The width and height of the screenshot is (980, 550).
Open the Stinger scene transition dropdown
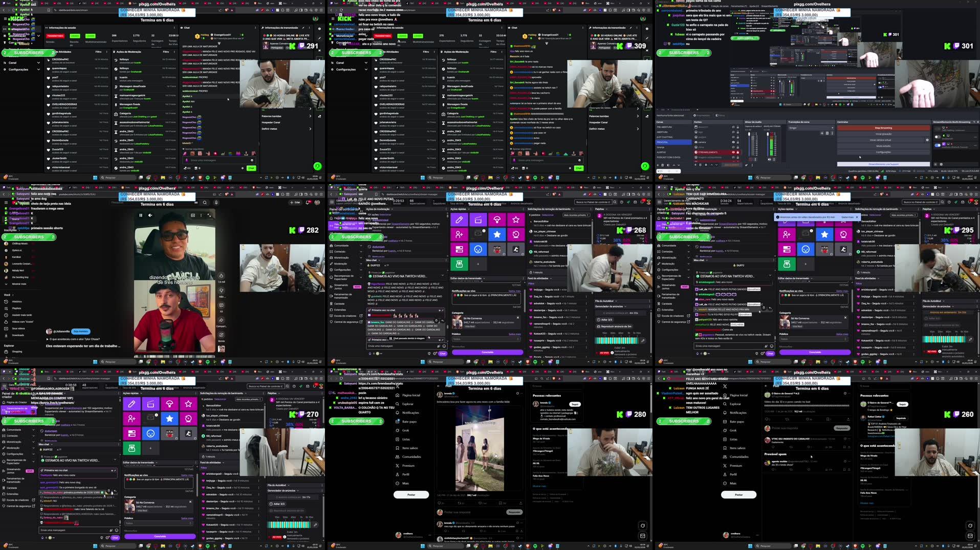pos(811,128)
